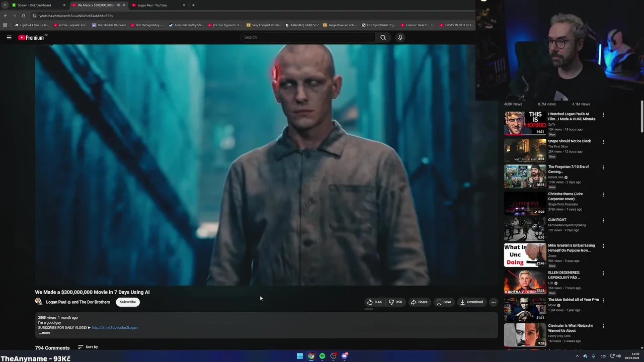The height and width of the screenshot is (362, 644).
Task: Open 'Elgato 4 K Pro' bookmark
Action: coord(32,25)
